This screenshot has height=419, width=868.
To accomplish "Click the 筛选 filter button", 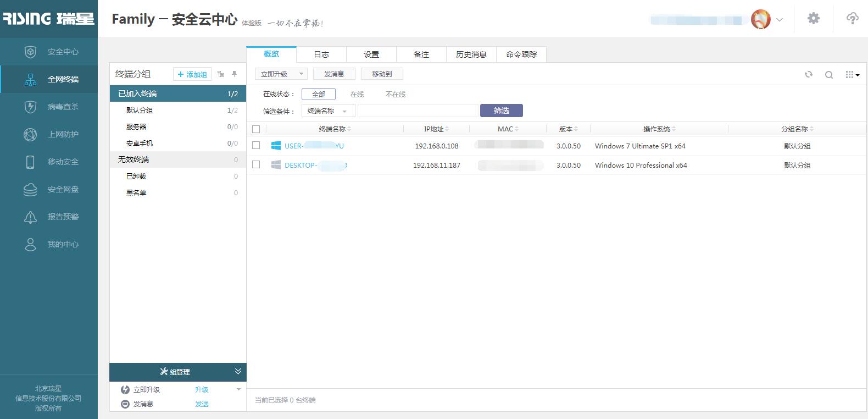I will (502, 111).
